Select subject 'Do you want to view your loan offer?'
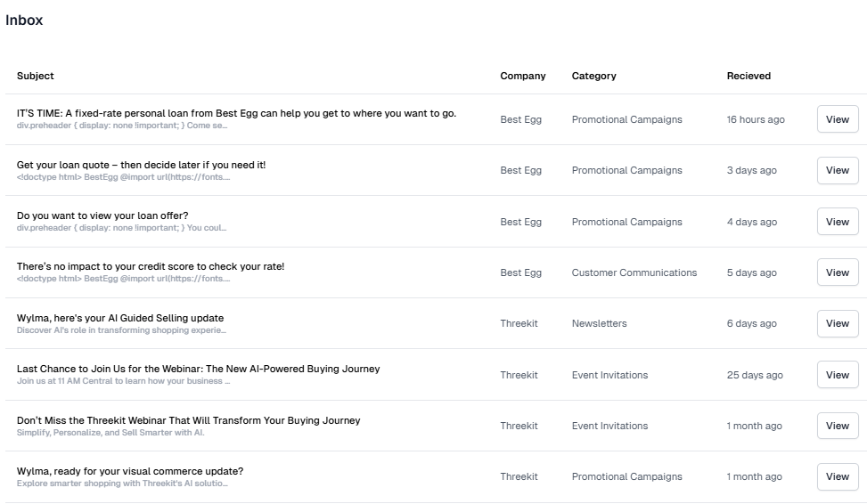 pyautogui.click(x=102, y=215)
